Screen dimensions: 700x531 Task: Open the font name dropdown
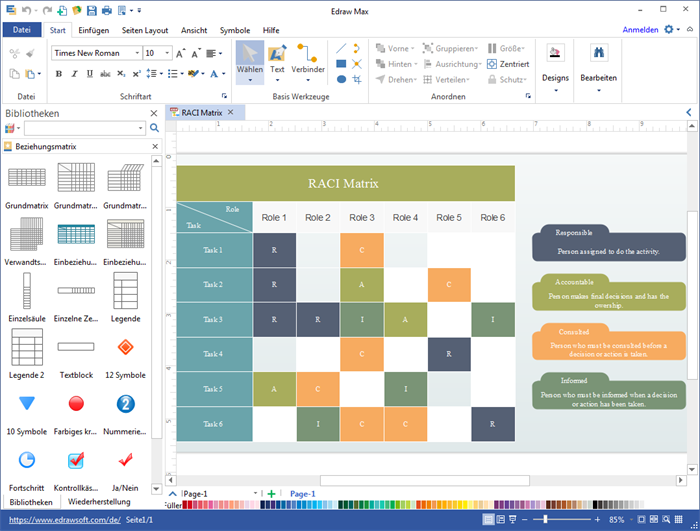137,53
